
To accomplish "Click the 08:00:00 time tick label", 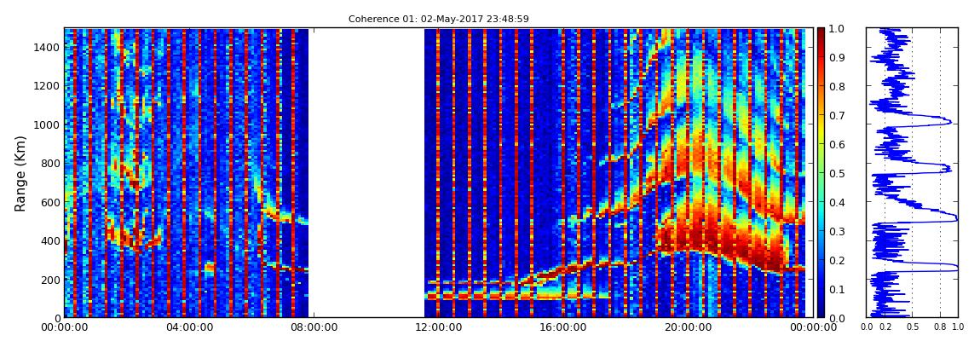I will click(313, 327).
